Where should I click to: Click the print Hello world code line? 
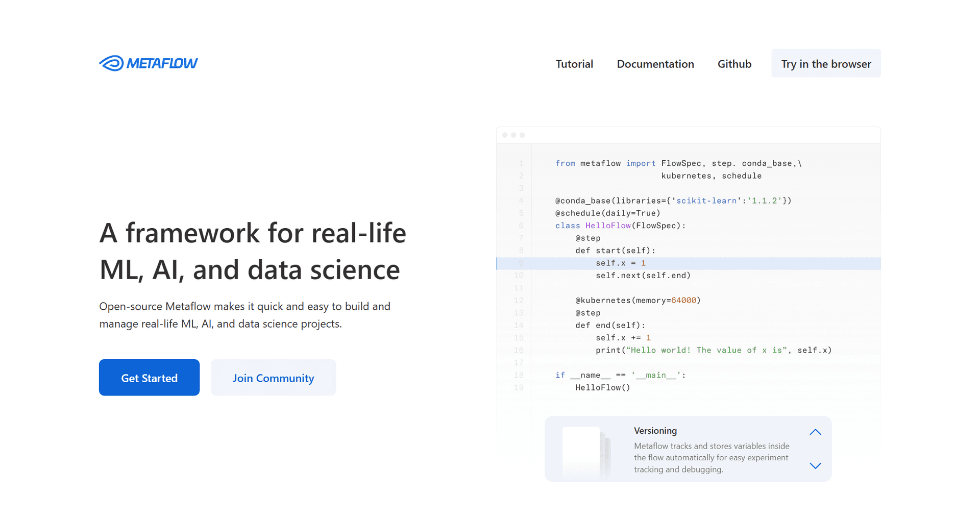713,350
